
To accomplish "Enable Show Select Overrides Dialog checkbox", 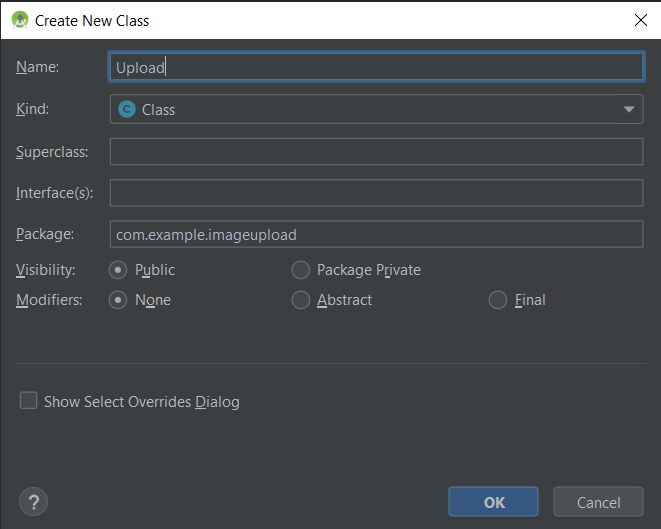I will click(x=29, y=401).
